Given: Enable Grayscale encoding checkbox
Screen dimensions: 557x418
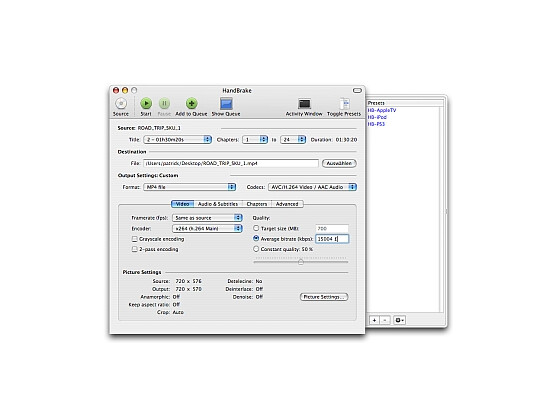Looking at the screenshot, I should pos(135,239).
